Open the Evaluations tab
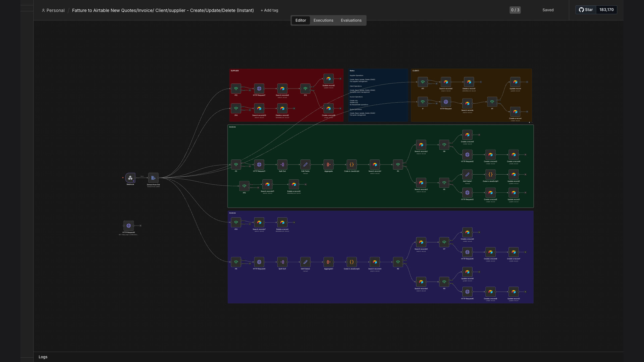This screenshot has height=362, width=644. [351, 20]
